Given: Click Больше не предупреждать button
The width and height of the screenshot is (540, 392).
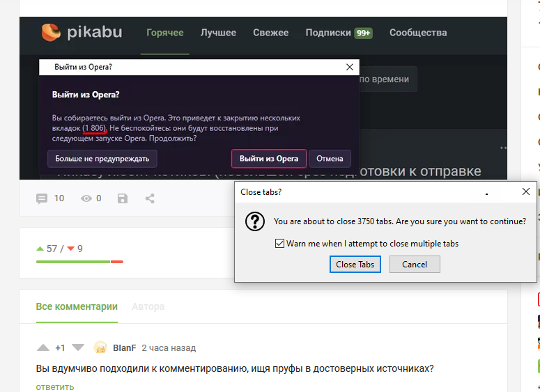Looking at the screenshot, I should pos(102,159).
